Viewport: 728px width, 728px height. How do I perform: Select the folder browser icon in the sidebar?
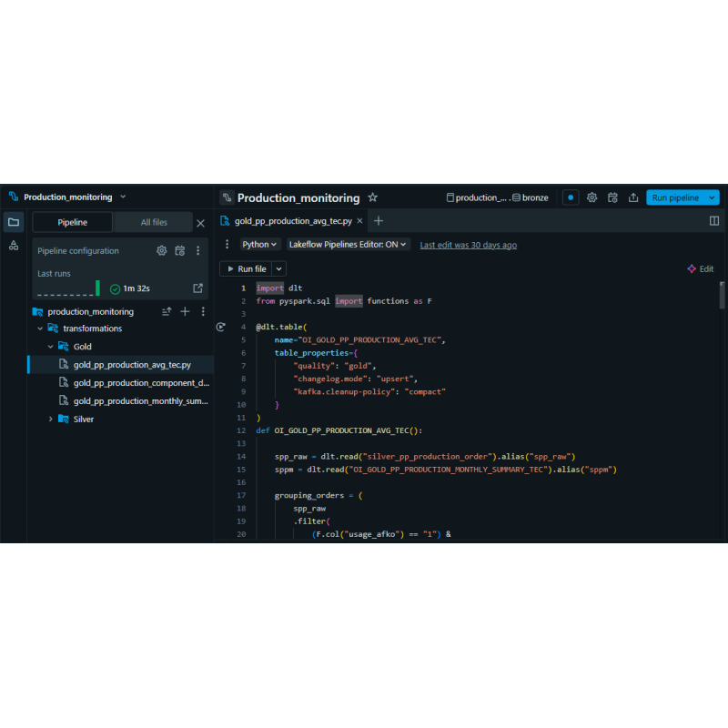tap(14, 222)
